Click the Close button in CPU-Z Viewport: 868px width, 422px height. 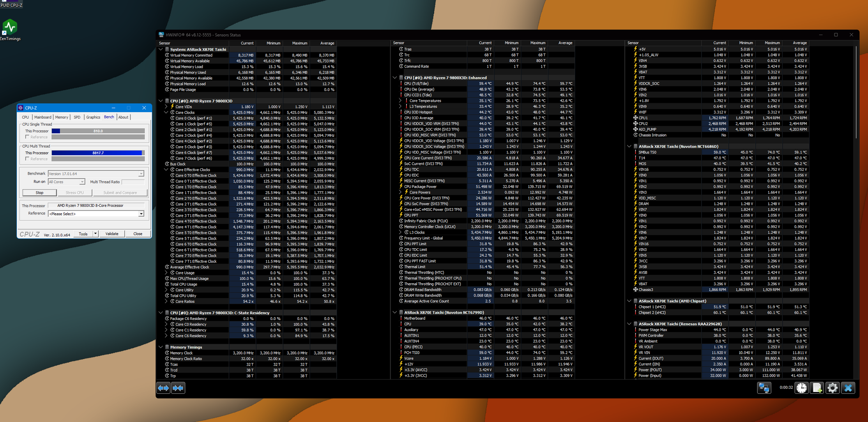[138, 234]
